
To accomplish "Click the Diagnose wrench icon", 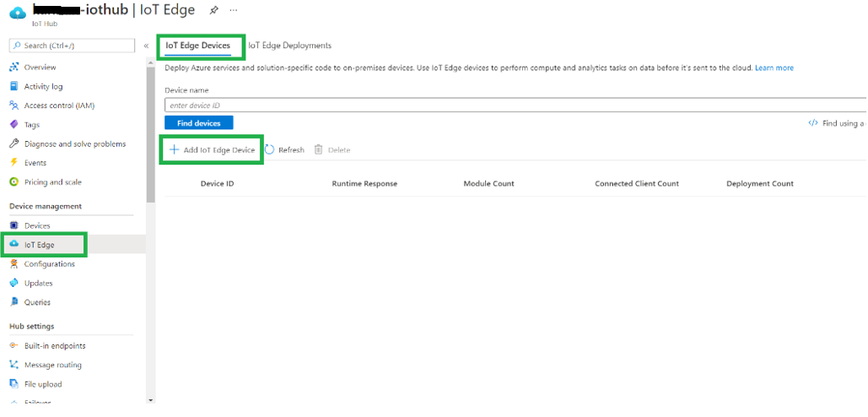I will [14, 144].
